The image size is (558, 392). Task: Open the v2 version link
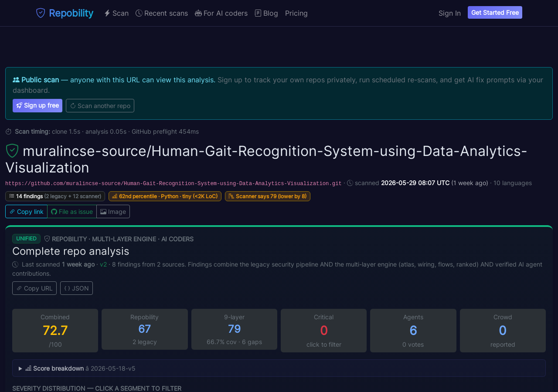click(x=103, y=264)
